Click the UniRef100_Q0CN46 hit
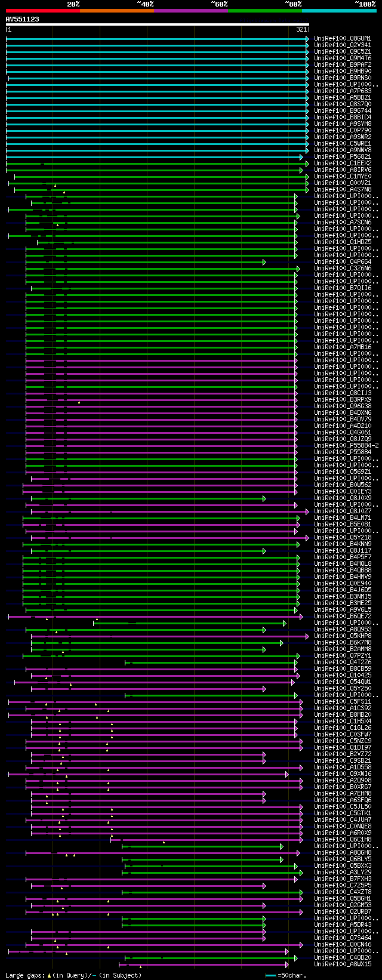 pyautogui.click(x=343, y=945)
